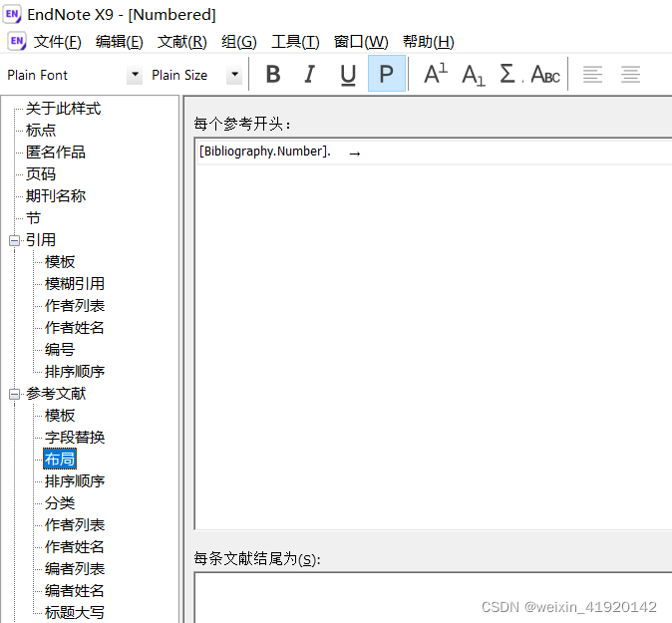Image resolution: width=672 pixels, height=623 pixels.
Task: Select 编号 tree item
Action: coord(60,349)
